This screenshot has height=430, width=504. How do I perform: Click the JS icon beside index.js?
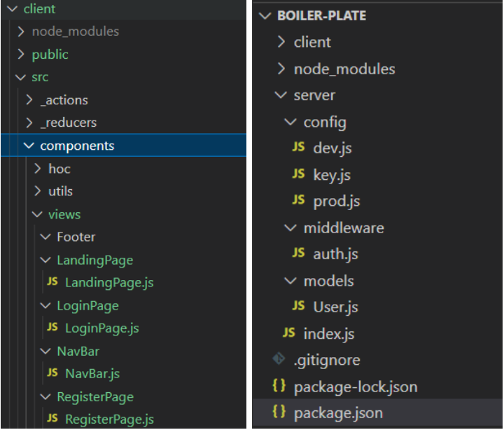pos(288,333)
